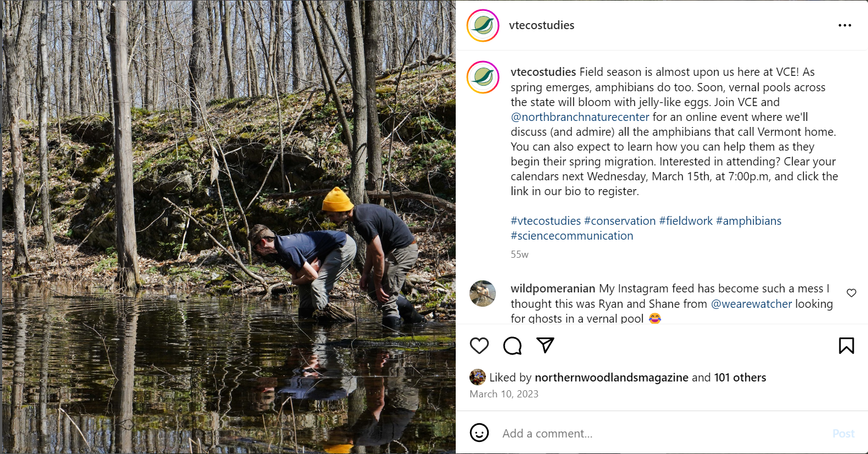View the '101 others' likes list
The width and height of the screenshot is (868, 454).
click(740, 378)
